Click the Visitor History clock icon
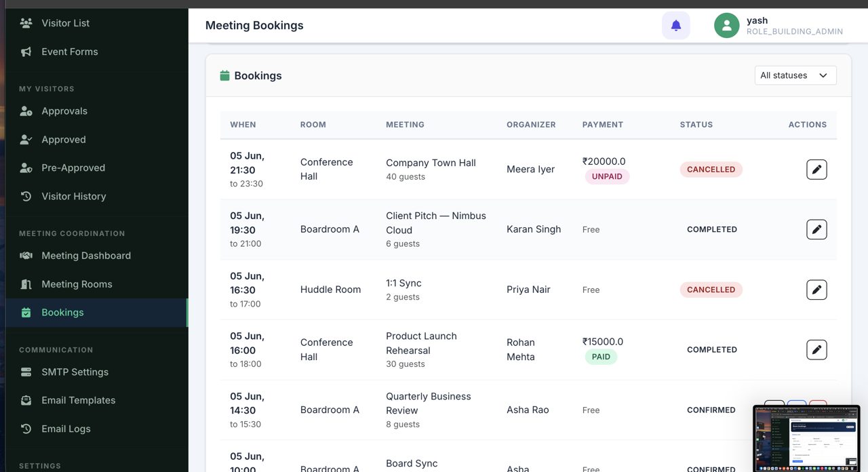The height and width of the screenshot is (472, 868). (x=26, y=196)
